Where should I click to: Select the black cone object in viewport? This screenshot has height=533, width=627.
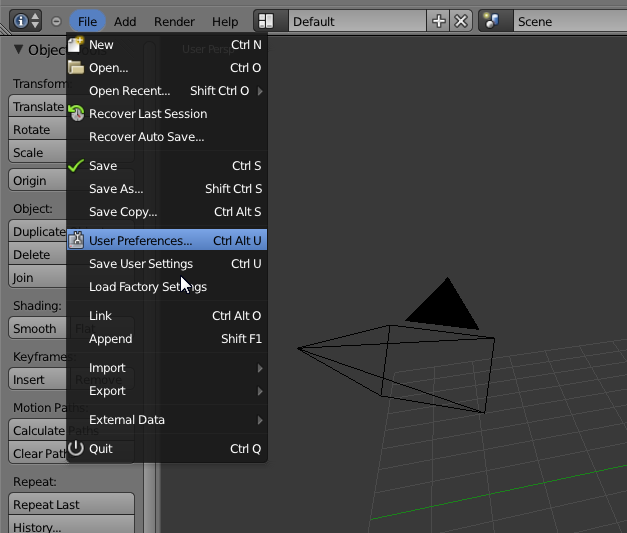tap(445, 308)
